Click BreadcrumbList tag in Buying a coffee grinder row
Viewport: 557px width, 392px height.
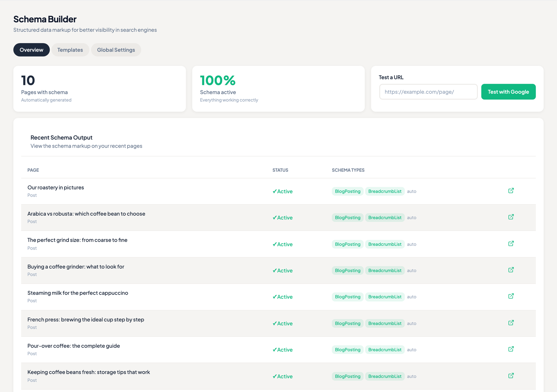click(385, 270)
